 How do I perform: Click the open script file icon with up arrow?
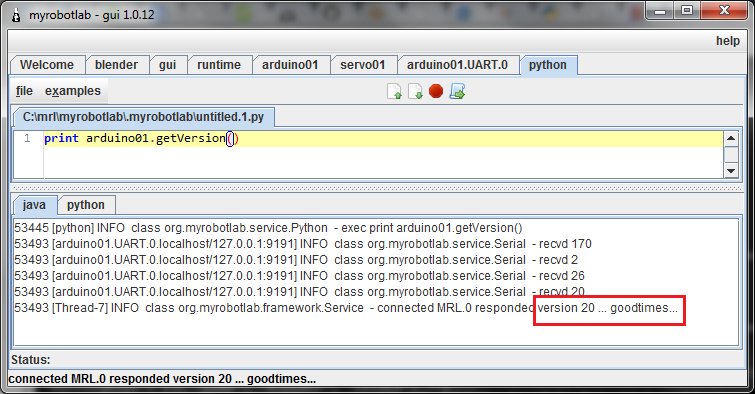coord(394,91)
